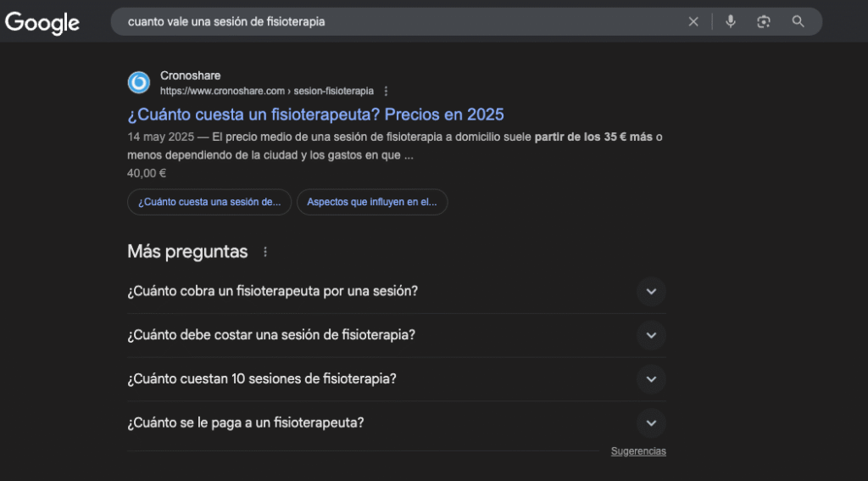Click the Cronoshare site name
This screenshot has width=868, height=481.
click(191, 76)
